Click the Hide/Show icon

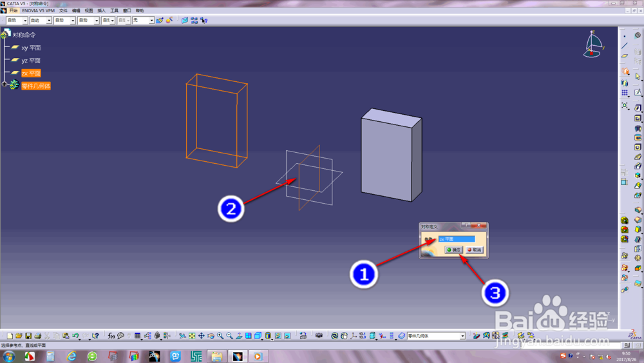pyautogui.click(x=278, y=336)
